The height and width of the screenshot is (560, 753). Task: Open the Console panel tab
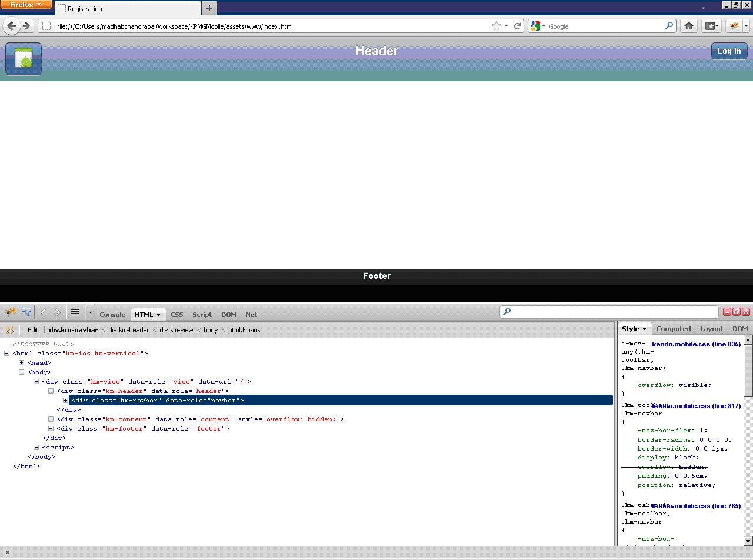(112, 314)
